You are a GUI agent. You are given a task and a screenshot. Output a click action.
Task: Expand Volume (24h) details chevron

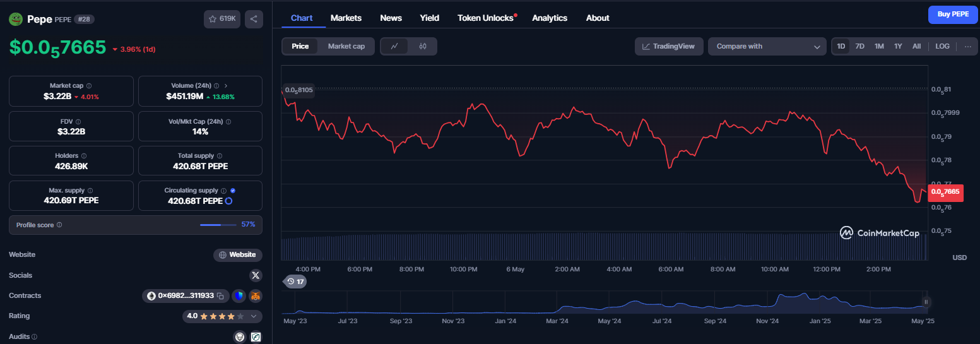coord(226,86)
